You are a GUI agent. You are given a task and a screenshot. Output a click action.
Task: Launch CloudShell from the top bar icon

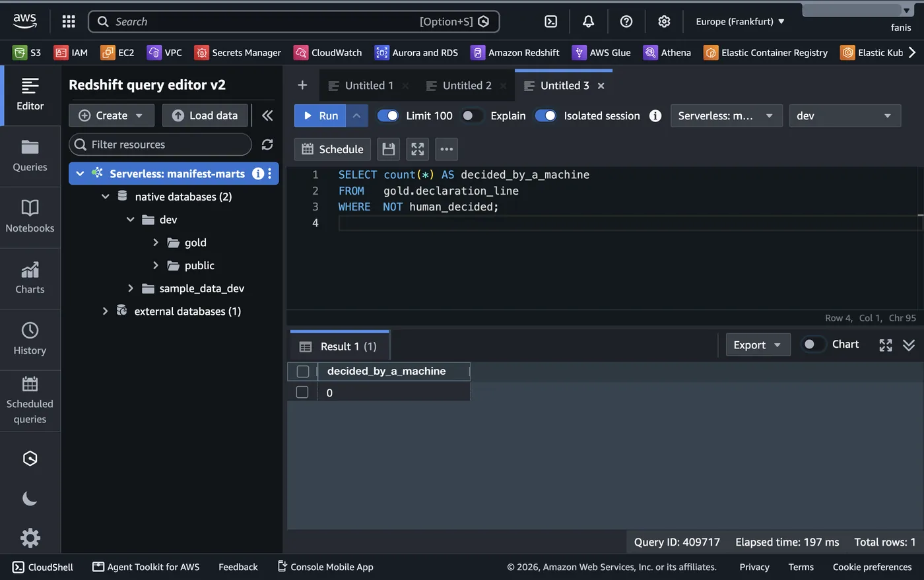pyautogui.click(x=550, y=21)
